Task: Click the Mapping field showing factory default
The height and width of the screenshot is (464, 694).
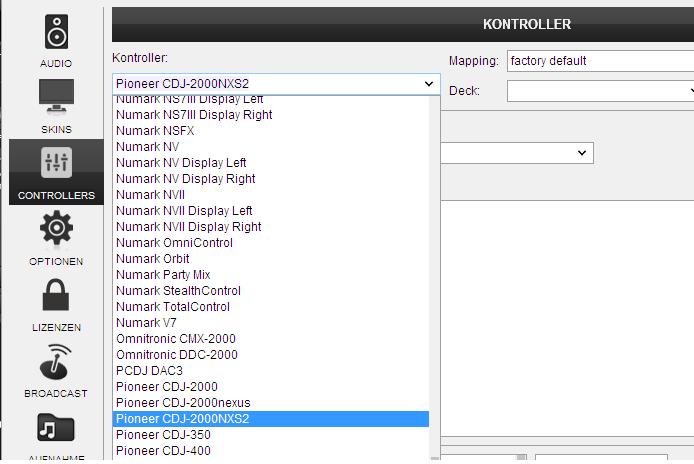Action: [600, 61]
